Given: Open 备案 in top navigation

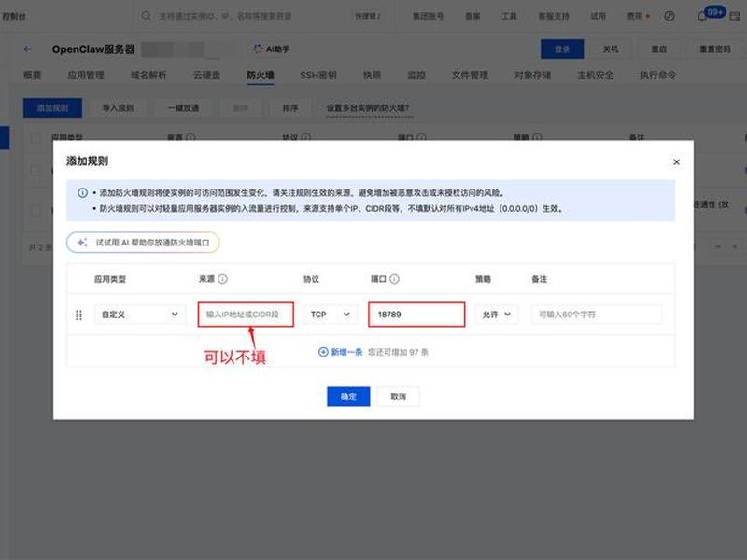Looking at the screenshot, I should pyautogui.click(x=472, y=16).
